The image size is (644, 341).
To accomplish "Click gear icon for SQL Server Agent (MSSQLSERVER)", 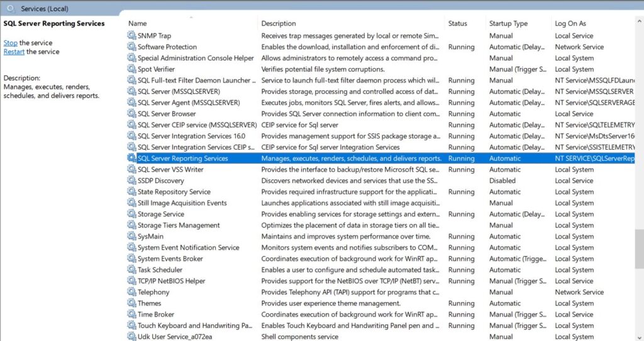I will coord(131,102).
